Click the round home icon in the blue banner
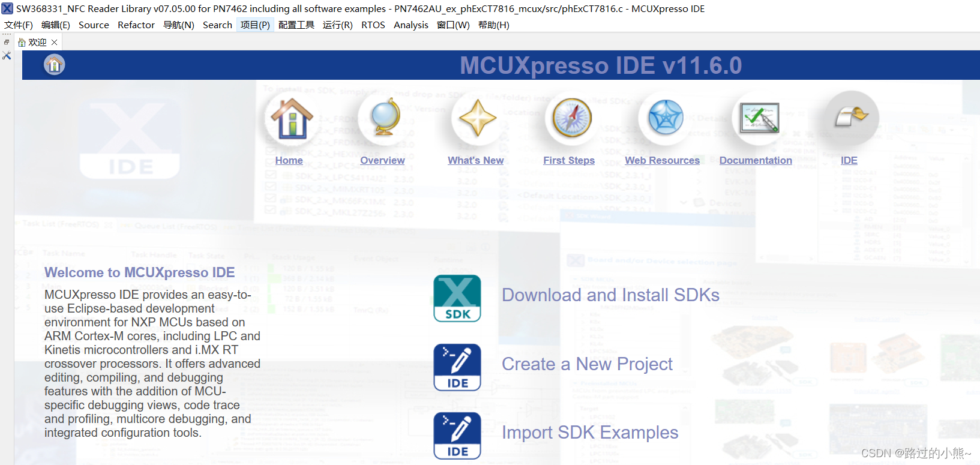Image resolution: width=980 pixels, height=465 pixels. click(x=54, y=64)
